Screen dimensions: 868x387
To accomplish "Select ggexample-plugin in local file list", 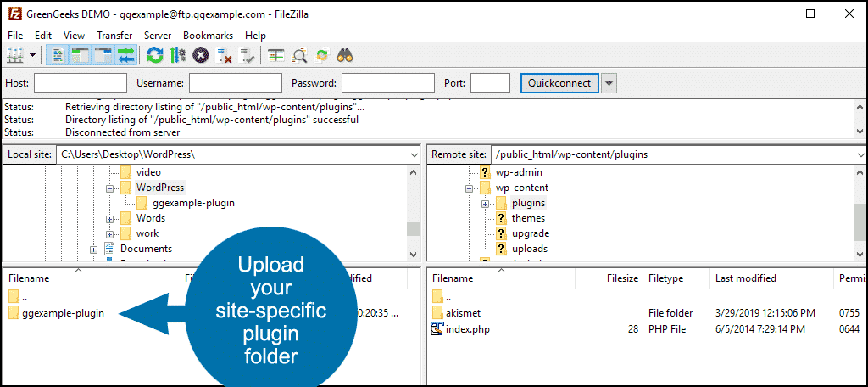I will click(63, 313).
